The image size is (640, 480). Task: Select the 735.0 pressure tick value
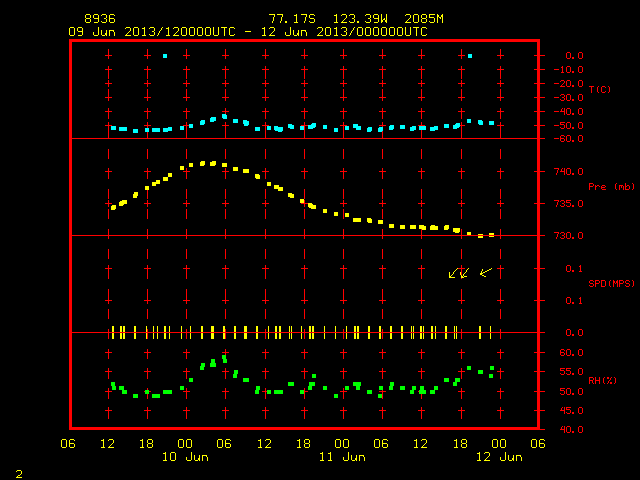(x=569, y=203)
